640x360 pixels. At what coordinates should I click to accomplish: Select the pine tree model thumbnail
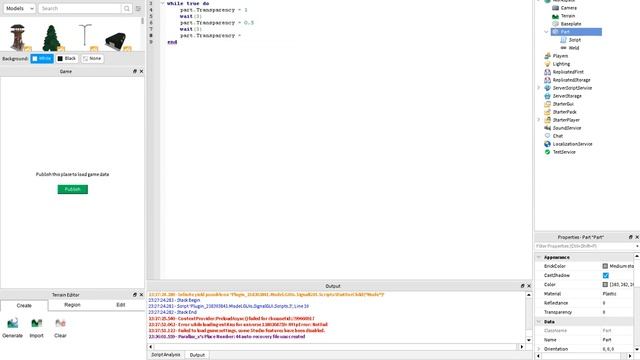(x=51, y=38)
